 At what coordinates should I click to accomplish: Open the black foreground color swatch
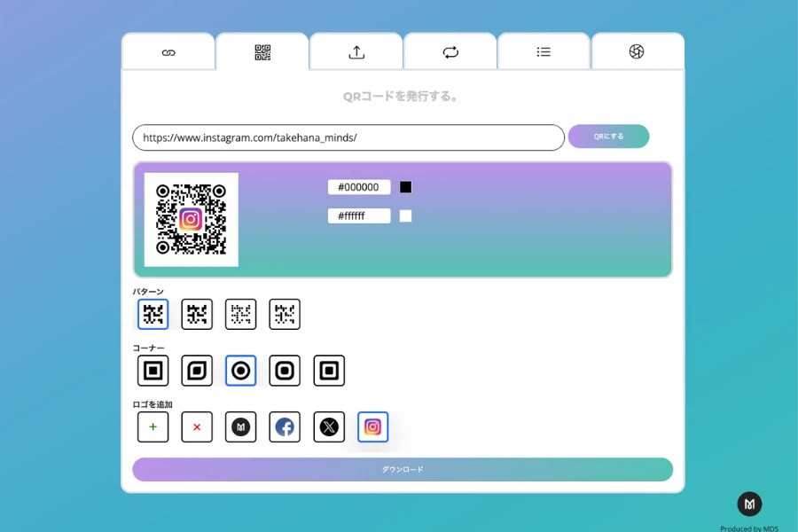tap(405, 187)
